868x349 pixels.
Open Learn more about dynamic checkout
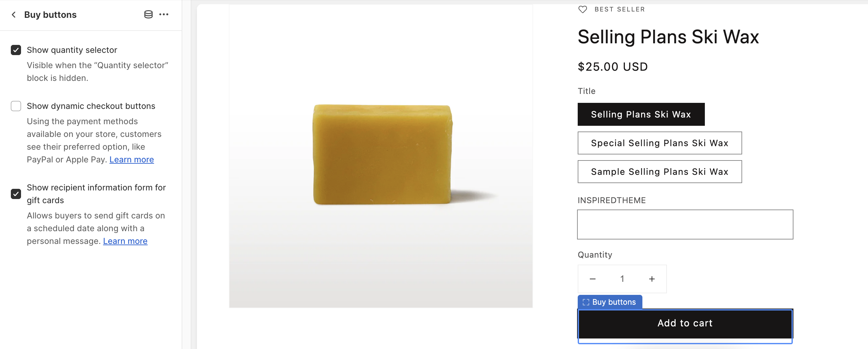click(x=131, y=160)
